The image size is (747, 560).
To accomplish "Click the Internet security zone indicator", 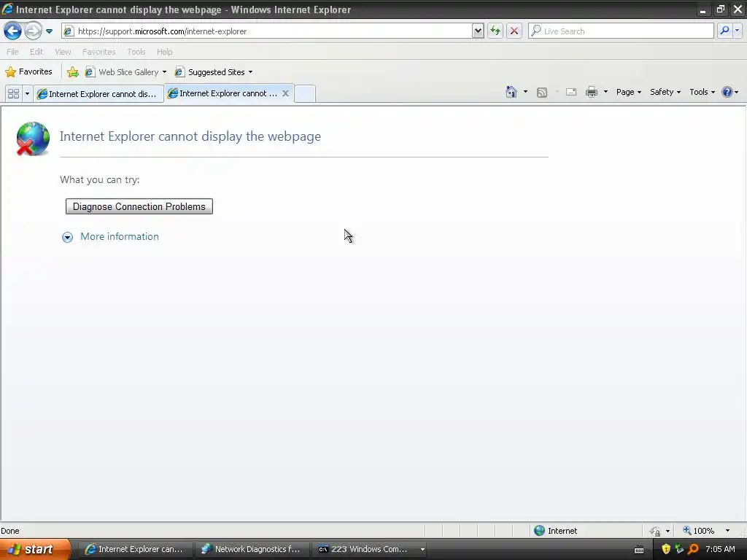I will 555,531.
